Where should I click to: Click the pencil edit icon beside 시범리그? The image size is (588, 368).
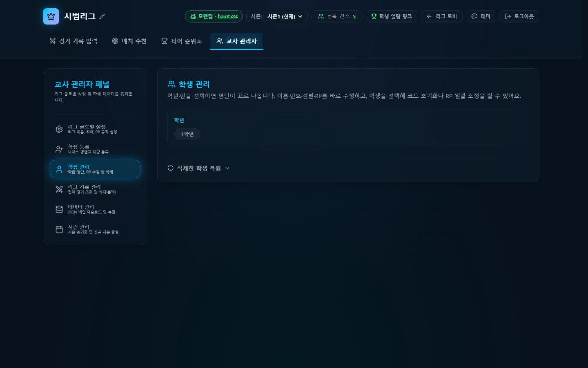[x=102, y=16]
